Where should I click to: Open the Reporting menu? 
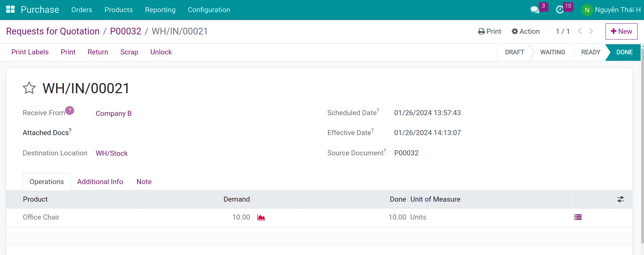(x=160, y=10)
